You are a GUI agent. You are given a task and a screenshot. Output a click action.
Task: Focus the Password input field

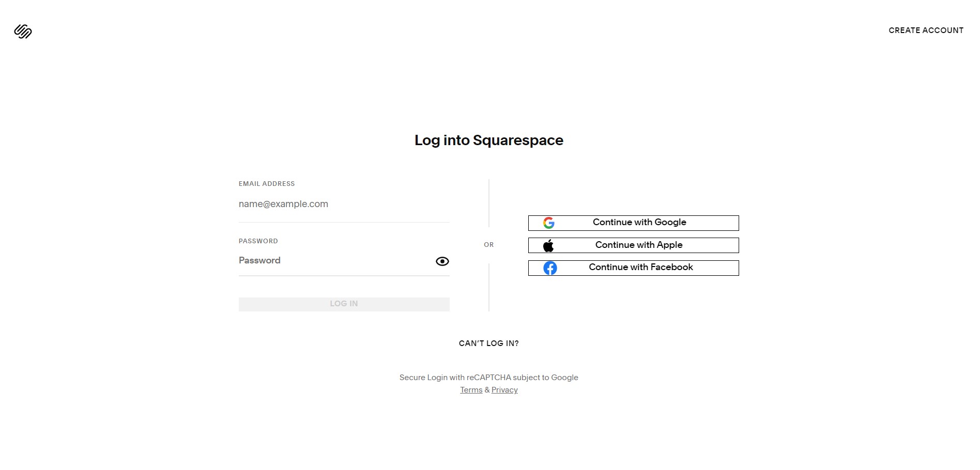click(x=336, y=261)
